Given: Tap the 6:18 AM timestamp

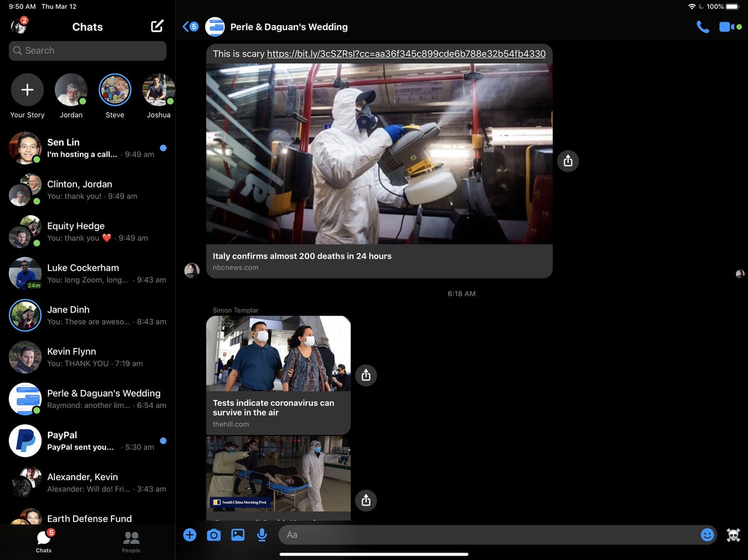Looking at the screenshot, I should (x=461, y=293).
